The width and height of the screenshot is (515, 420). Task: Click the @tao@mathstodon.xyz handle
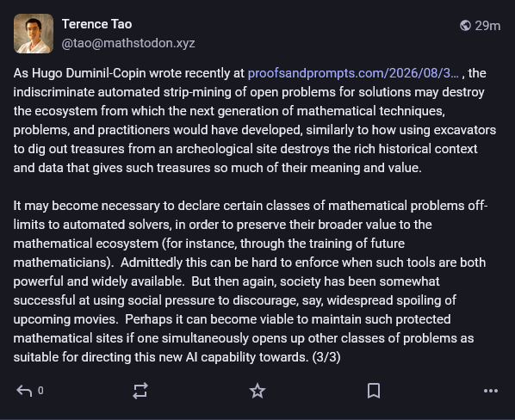click(x=128, y=43)
